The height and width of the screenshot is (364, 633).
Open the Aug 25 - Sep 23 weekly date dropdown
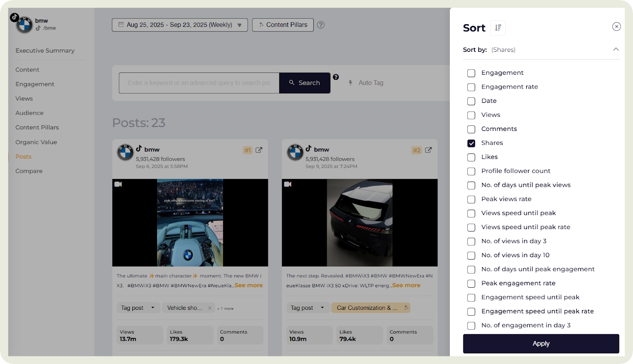[x=179, y=25]
